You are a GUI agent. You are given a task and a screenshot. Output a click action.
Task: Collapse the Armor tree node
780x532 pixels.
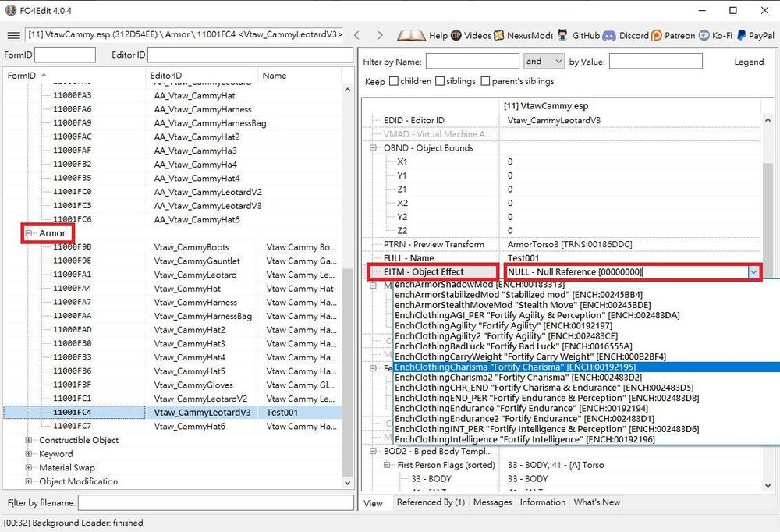[29, 233]
